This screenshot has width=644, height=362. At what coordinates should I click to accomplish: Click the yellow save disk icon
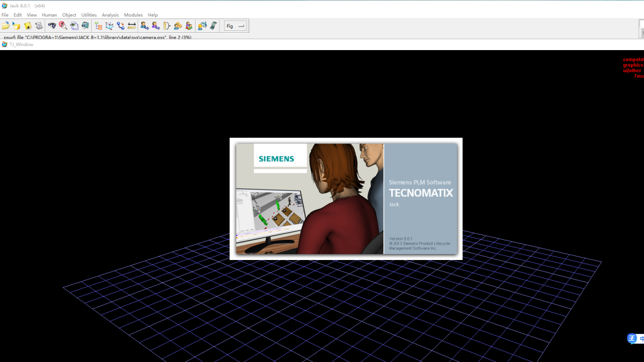pos(28,26)
